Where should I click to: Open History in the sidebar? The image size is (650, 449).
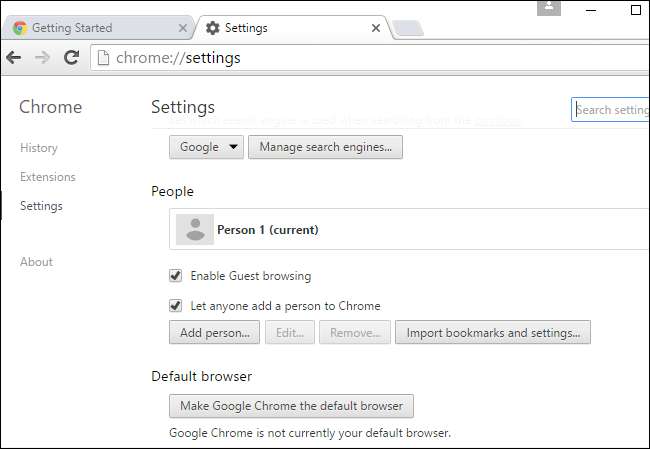pos(39,148)
